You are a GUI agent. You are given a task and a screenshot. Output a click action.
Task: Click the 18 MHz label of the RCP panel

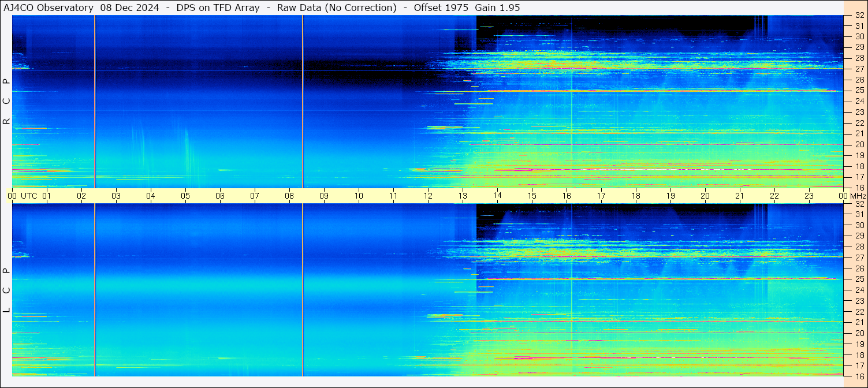pyautogui.click(x=859, y=166)
